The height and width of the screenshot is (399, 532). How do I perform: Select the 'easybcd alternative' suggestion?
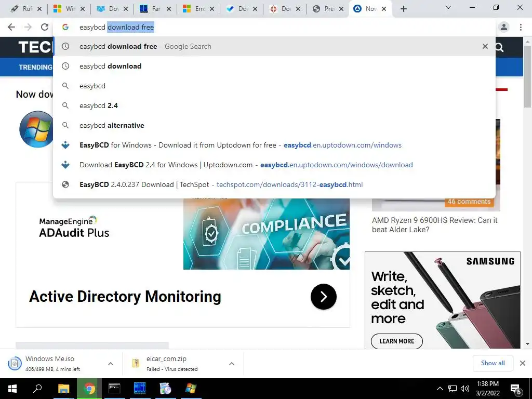click(x=274, y=125)
